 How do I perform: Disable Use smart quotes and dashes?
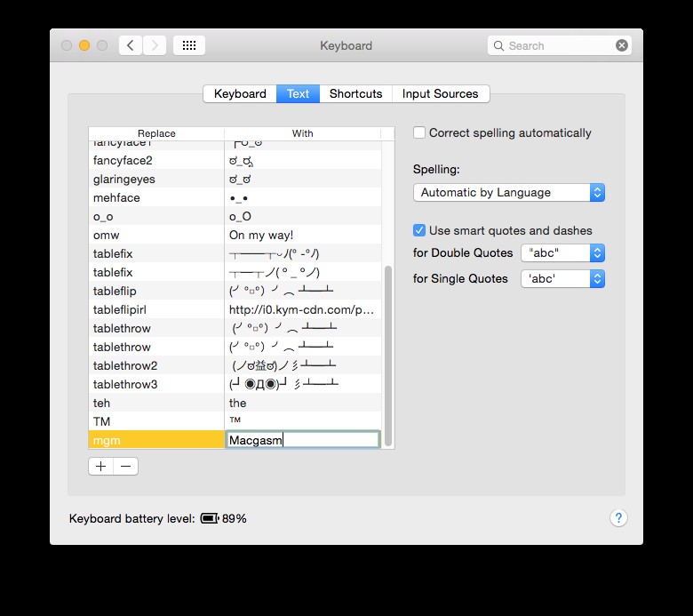coord(419,230)
